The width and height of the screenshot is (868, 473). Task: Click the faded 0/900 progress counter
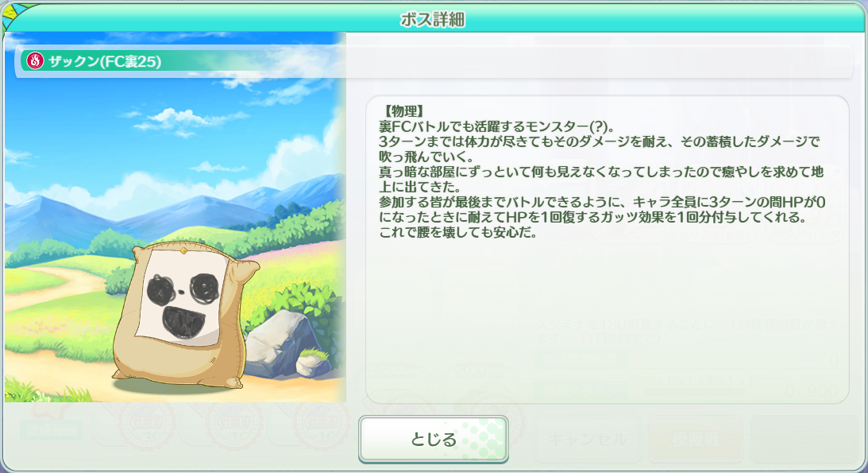click(811, 392)
